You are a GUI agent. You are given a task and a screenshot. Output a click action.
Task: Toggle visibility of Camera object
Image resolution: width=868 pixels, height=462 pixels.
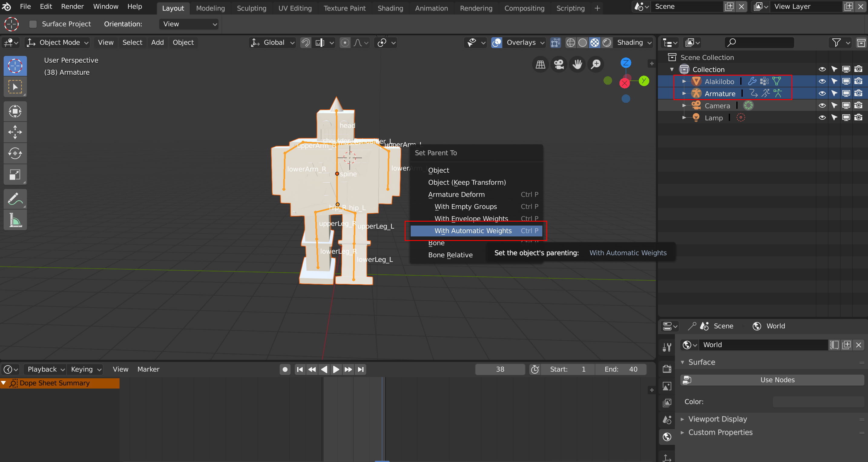[x=823, y=106]
